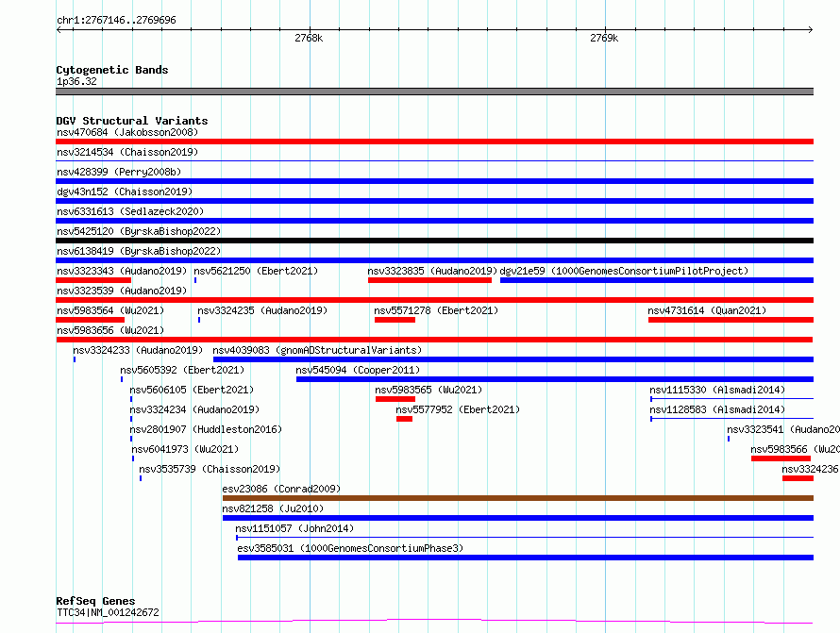Select nsv821258 (Ju2010) label
Screen dimensions: 840x633
pyautogui.click(x=273, y=508)
